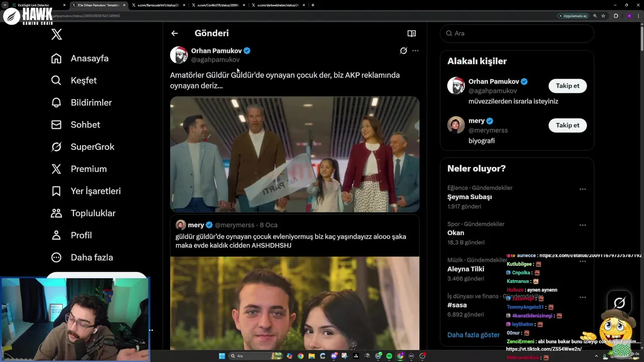Open the three-dot menu on Orhan Pamukov's post
This screenshot has height=362, width=644.
(x=415, y=51)
